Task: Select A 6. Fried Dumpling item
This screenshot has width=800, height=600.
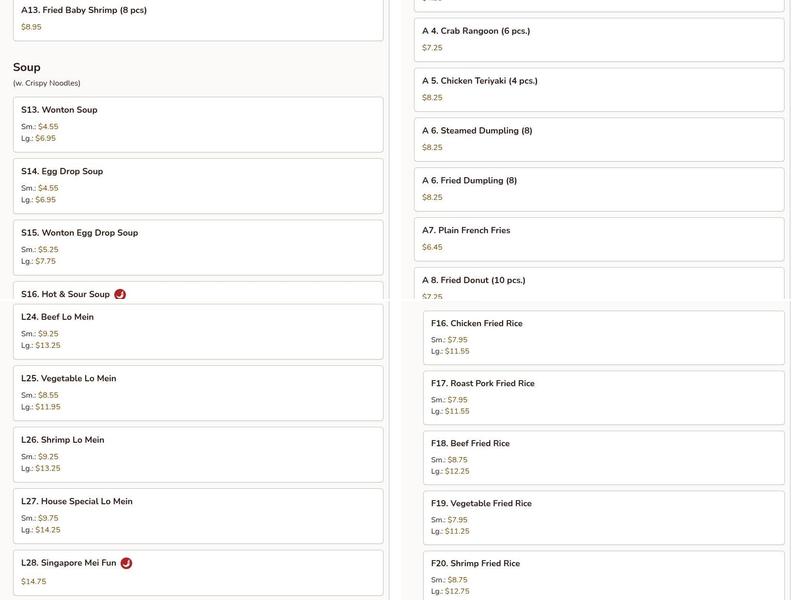Action: pyautogui.click(x=599, y=189)
